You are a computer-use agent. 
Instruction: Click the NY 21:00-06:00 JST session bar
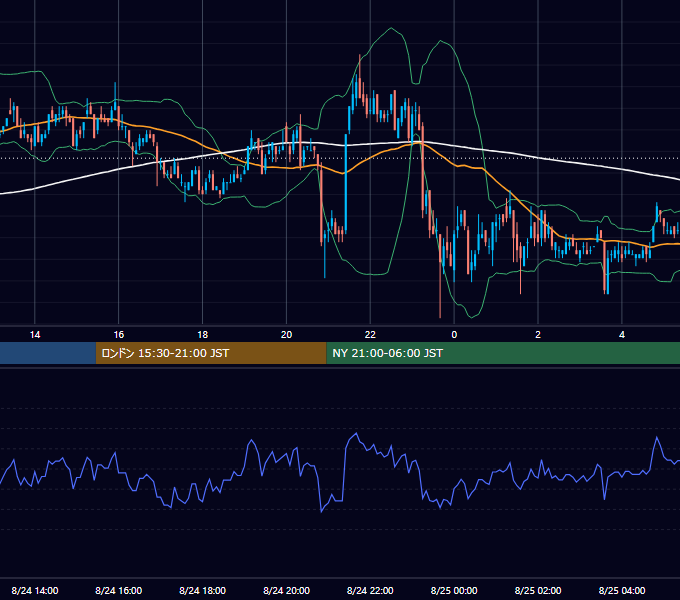pyautogui.click(x=503, y=353)
